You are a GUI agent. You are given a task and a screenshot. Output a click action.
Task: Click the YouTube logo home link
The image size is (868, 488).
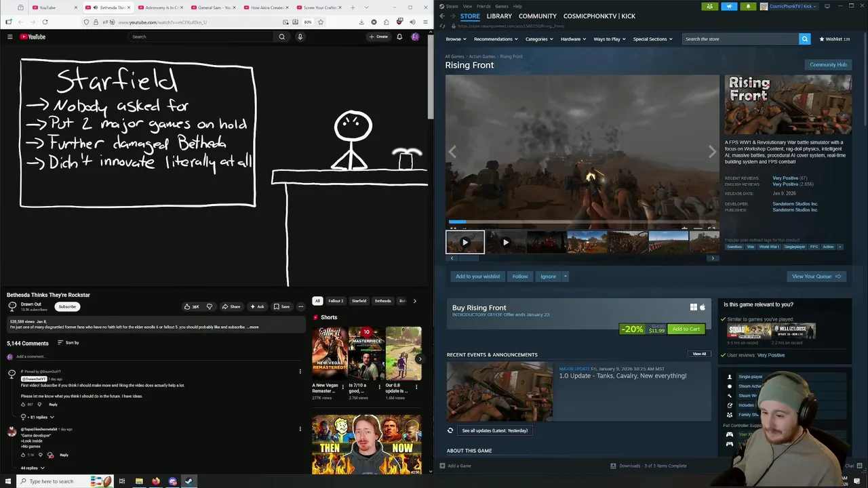click(x=33, y=37)
